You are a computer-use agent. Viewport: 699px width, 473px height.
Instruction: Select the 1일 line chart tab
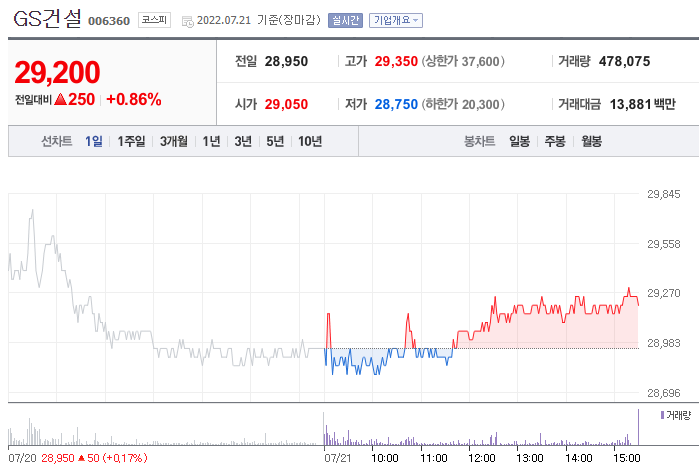pos(94,141)
